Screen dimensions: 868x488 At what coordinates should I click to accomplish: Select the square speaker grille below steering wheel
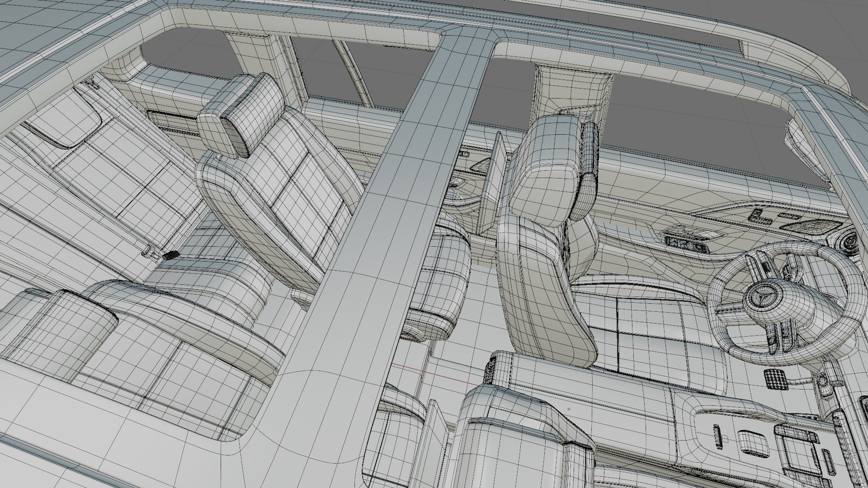776,379
